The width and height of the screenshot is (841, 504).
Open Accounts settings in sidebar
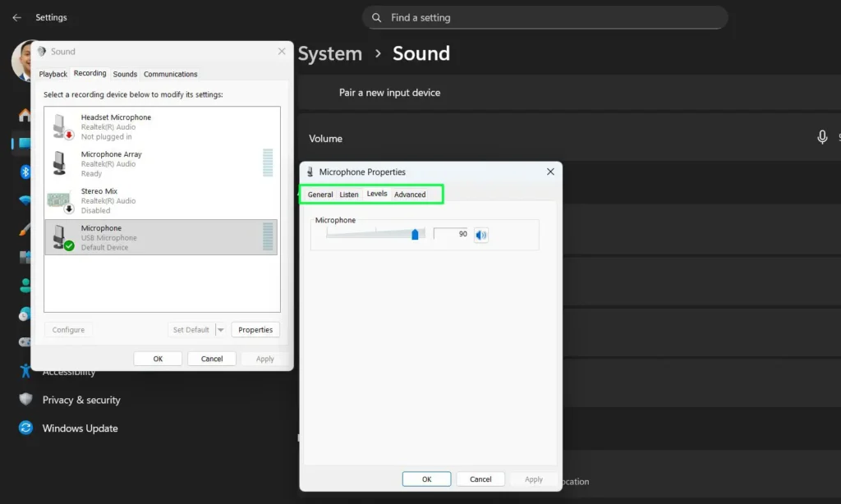click(25, 282)
